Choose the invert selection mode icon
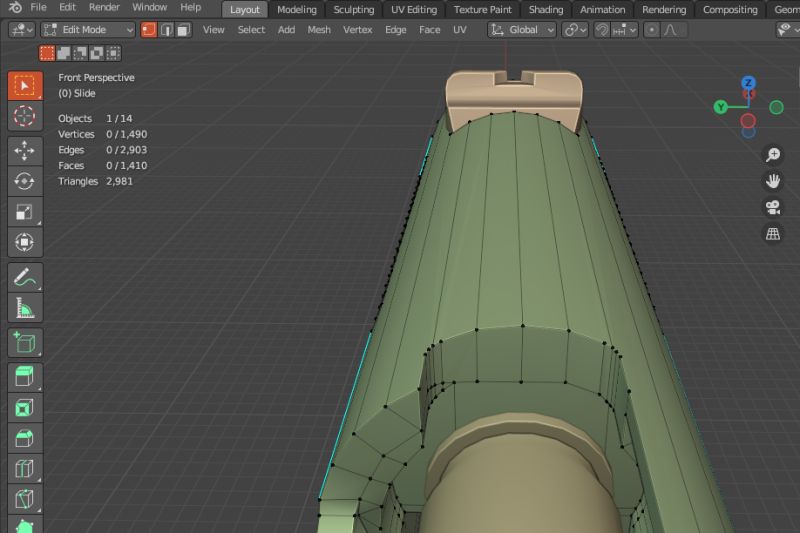This screenshot has width=800, height=533. point(96,53)
